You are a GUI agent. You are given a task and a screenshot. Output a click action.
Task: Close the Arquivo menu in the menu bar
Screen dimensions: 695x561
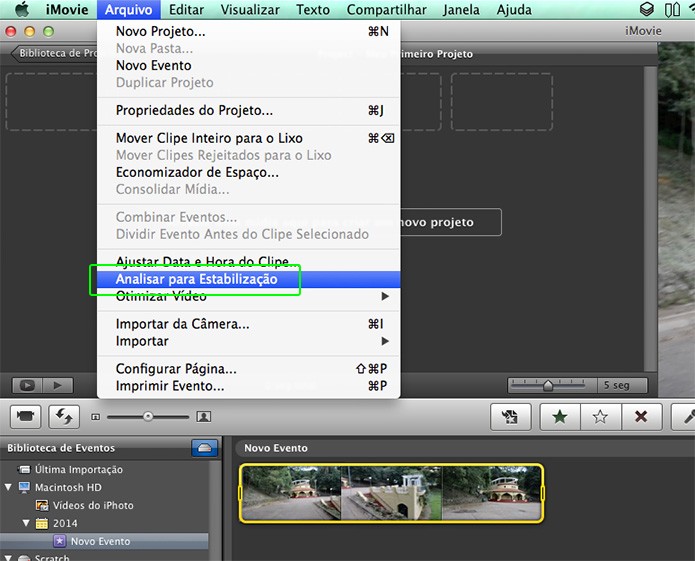click(x=129, y=9)
